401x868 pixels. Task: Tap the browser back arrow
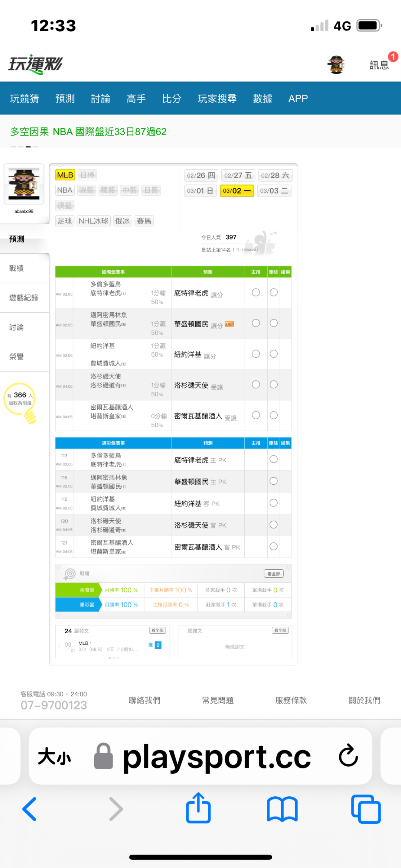(x=30, y=809)
